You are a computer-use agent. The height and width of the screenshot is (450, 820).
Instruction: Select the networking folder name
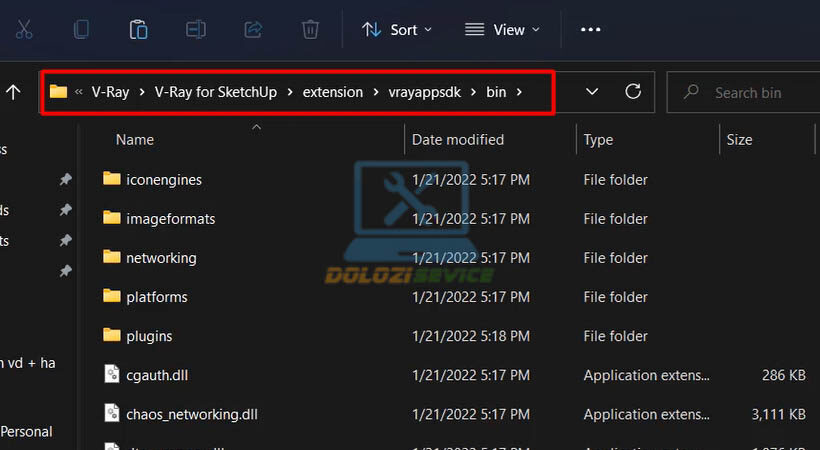pos(161,258)
